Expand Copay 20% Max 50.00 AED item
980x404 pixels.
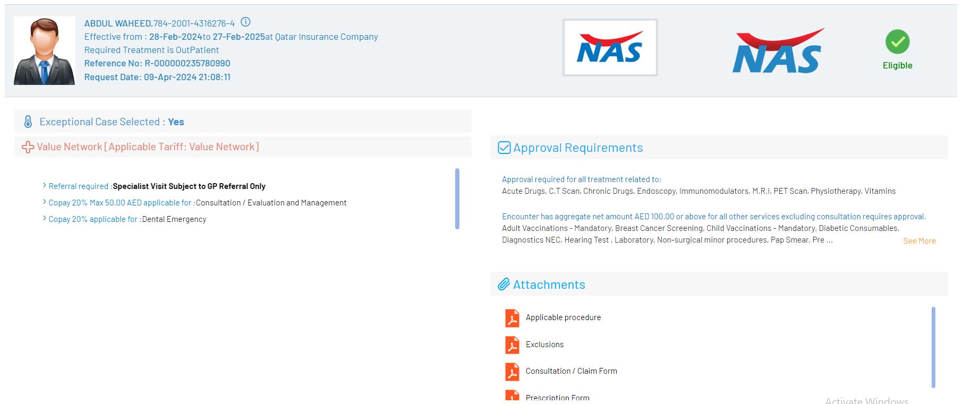[45, 202]
